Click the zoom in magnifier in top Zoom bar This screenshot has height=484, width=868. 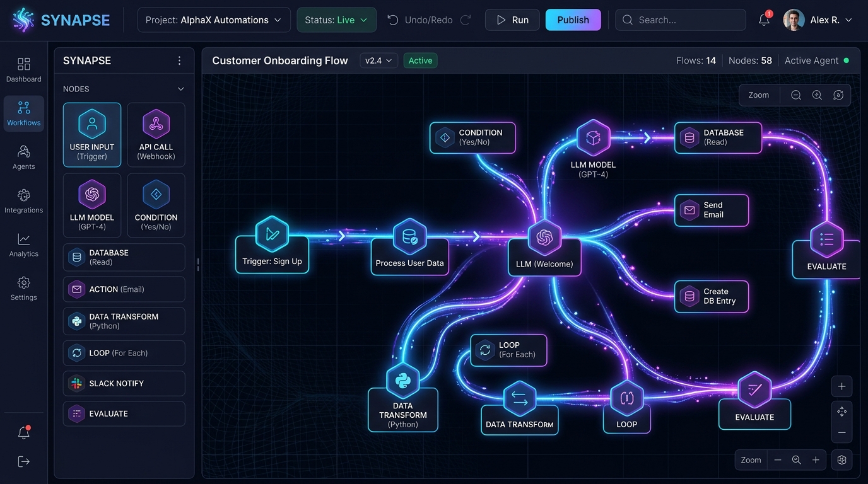pyautogui.click(x=817, y=95)
